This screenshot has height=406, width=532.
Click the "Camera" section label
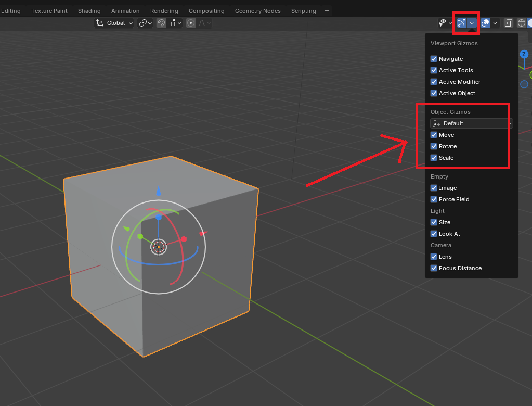click(440, 245)
